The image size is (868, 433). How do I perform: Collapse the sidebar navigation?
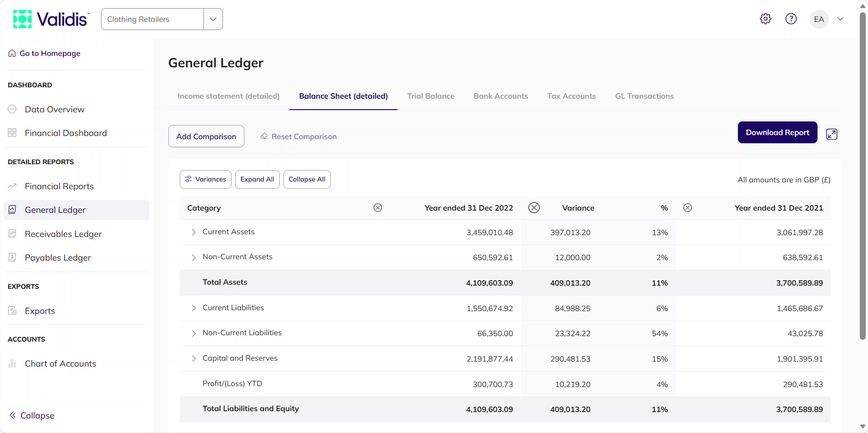pos(32,415)
